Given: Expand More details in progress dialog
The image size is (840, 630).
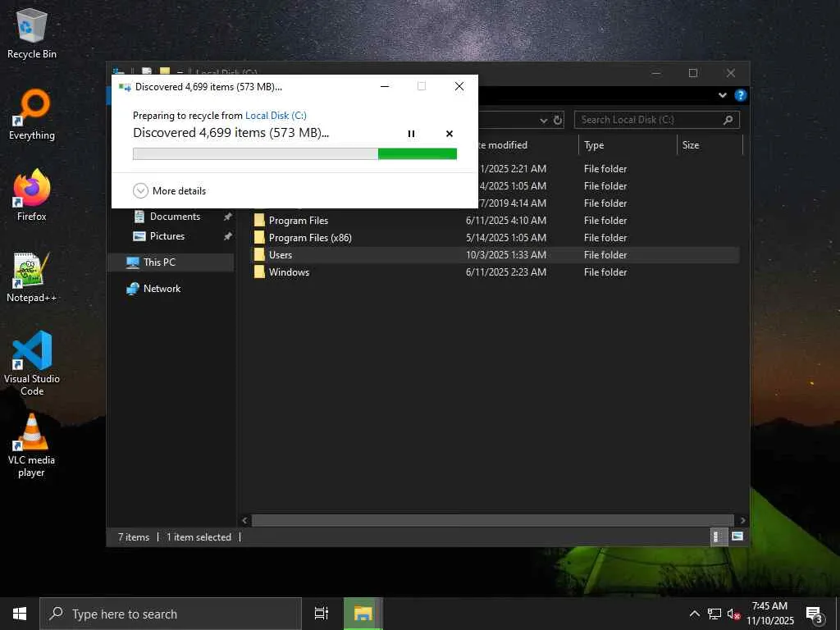Looking at the screenshot, I should [x=169, y=190].
